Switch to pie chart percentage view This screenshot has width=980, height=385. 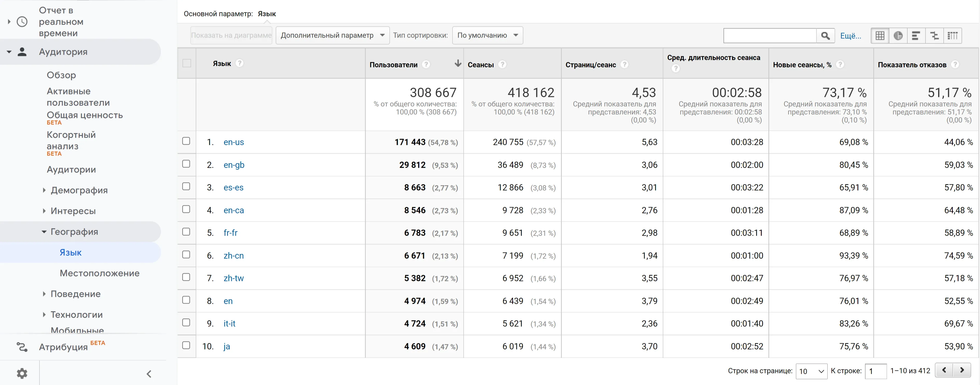(898, 36)
